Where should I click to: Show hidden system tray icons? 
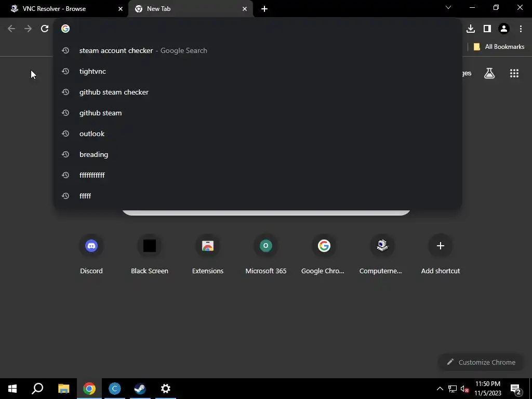440,389
